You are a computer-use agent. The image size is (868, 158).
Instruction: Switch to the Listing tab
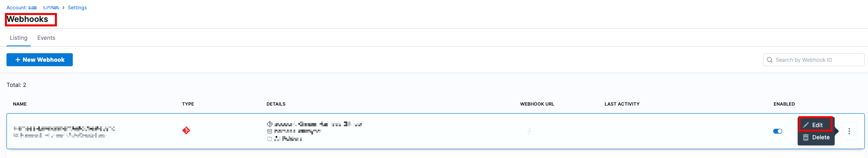tap(19, 38)
